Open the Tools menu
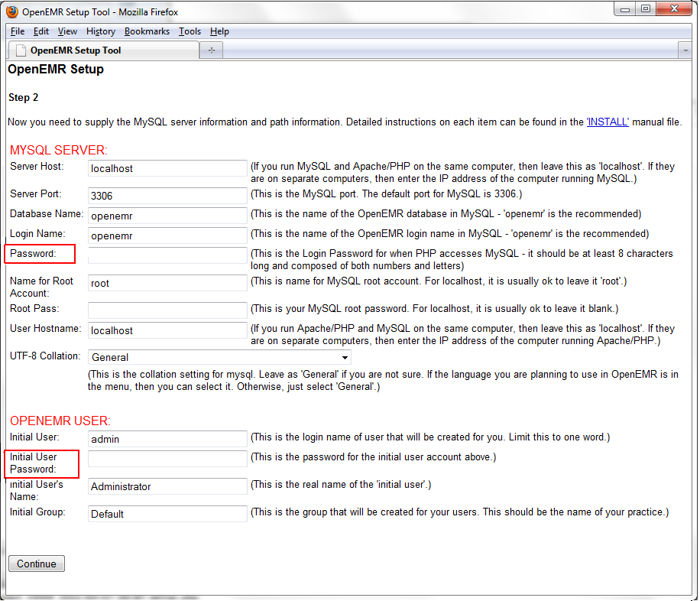700x601 pixels. click(x=190, y=31)
